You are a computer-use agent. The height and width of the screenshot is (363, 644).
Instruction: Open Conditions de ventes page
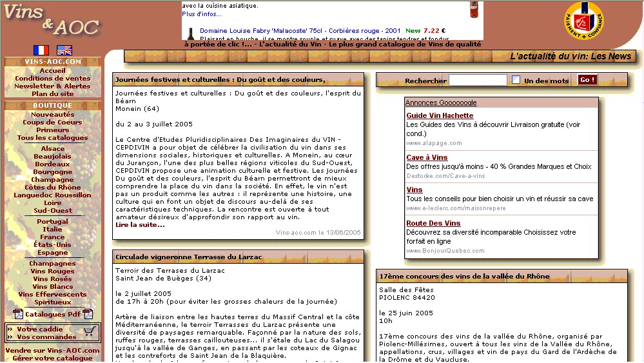[53, 79]
